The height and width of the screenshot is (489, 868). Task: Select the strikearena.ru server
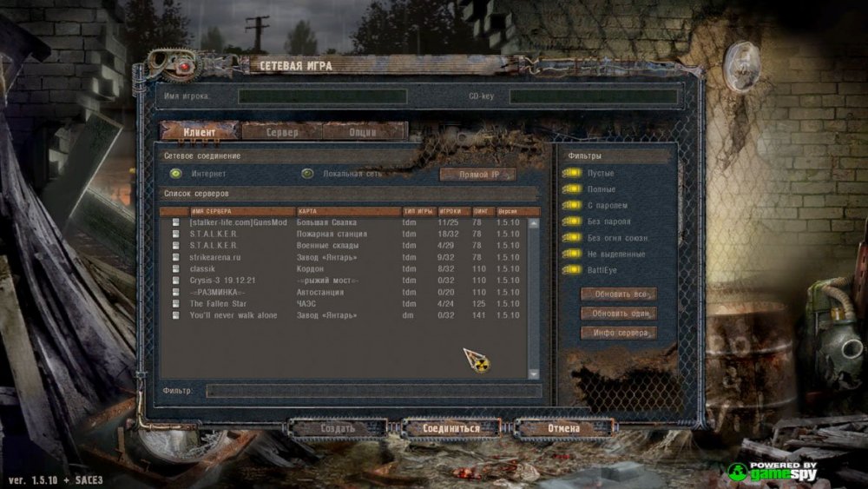pyautogui.click(x=343, y=257)
